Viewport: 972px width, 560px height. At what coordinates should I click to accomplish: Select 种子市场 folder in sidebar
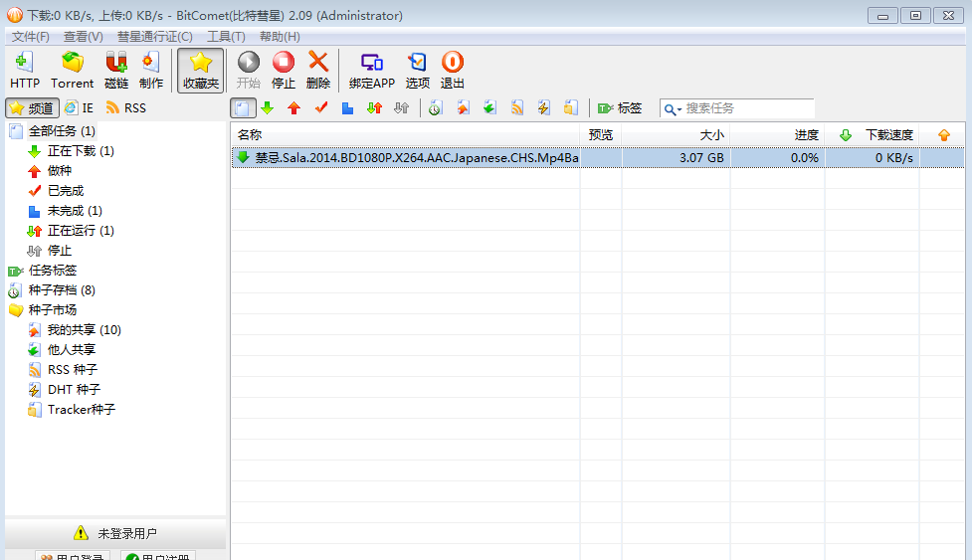(x=53, y=309)
